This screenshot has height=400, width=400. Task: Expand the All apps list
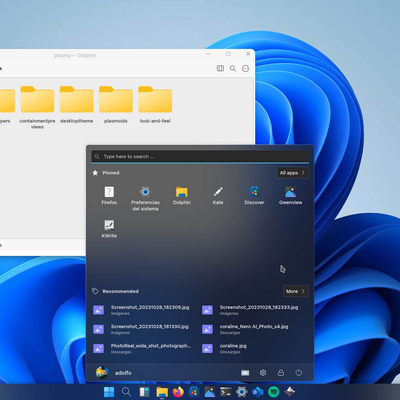pos(293,173)
